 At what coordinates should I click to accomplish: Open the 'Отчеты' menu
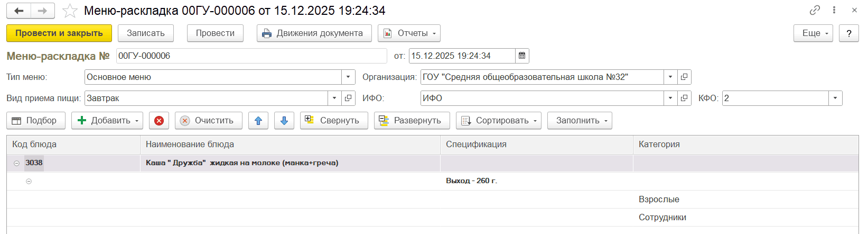click(x=409, y=33)
